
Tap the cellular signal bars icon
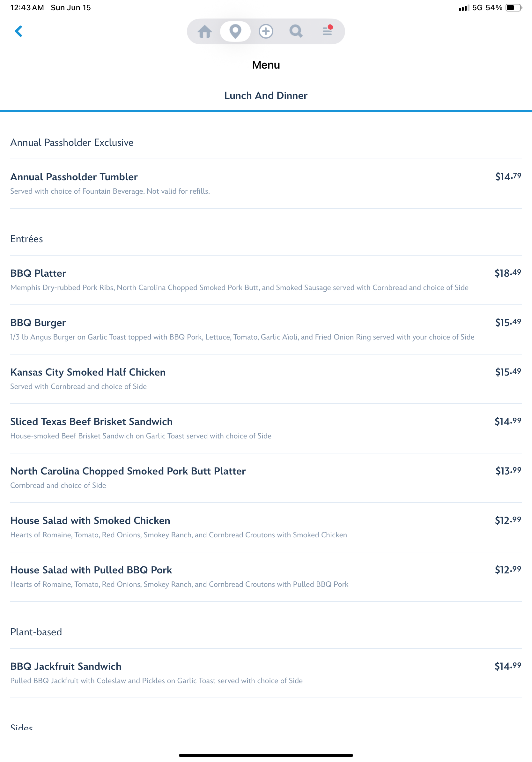(463, 8)
